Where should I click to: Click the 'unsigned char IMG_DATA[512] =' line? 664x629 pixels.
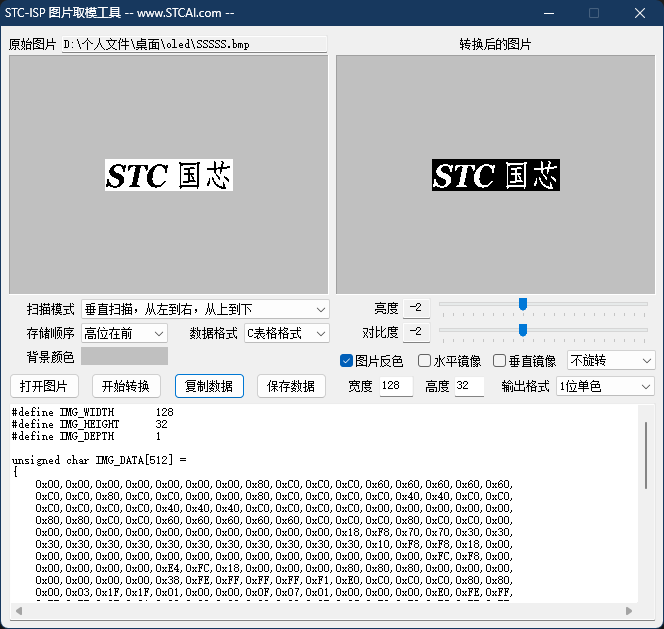pos(99,460)
